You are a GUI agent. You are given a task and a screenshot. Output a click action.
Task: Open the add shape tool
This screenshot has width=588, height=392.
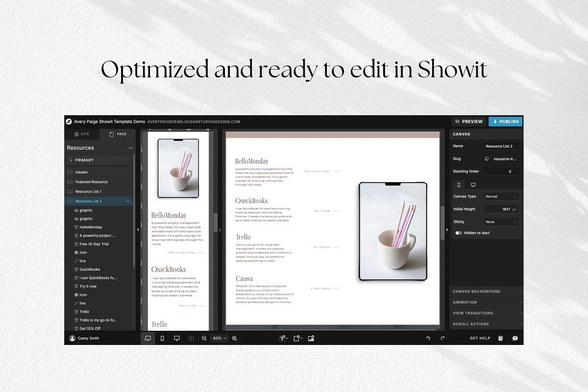point(297,338)
